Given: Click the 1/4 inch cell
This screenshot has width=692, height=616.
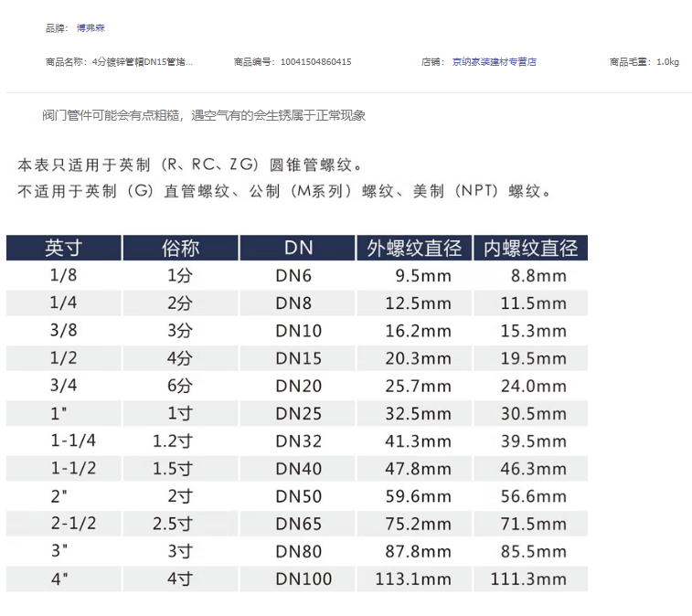Looking at the screenshot, I should click(64, 303).
